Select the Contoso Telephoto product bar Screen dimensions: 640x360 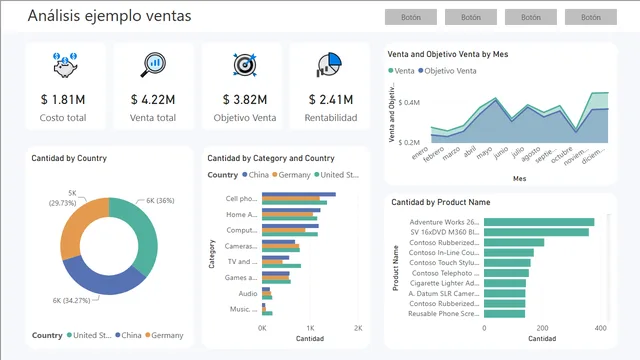coord(507,273)
